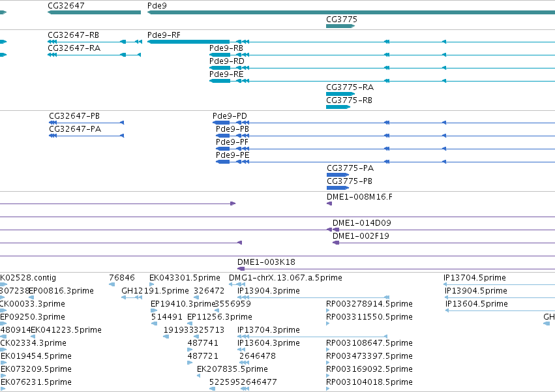
Task: Select the CG3775-PB protein label
Action: [350, 181]
